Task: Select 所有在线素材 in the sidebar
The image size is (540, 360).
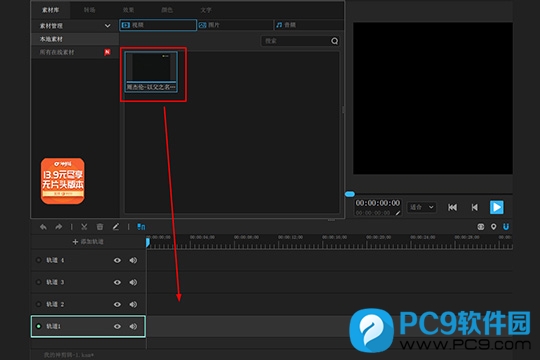Action: tap(75, 52)
